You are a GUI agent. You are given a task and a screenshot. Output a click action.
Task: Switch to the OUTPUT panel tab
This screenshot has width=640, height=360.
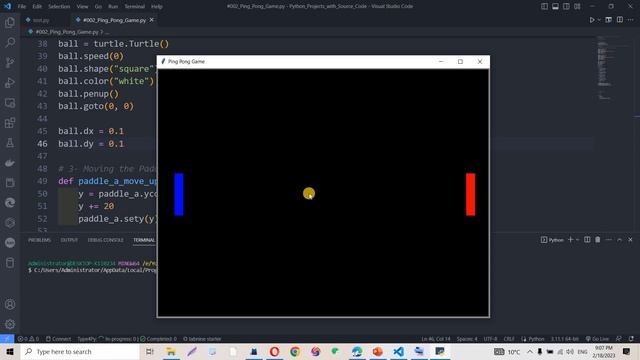click(69, 240)
